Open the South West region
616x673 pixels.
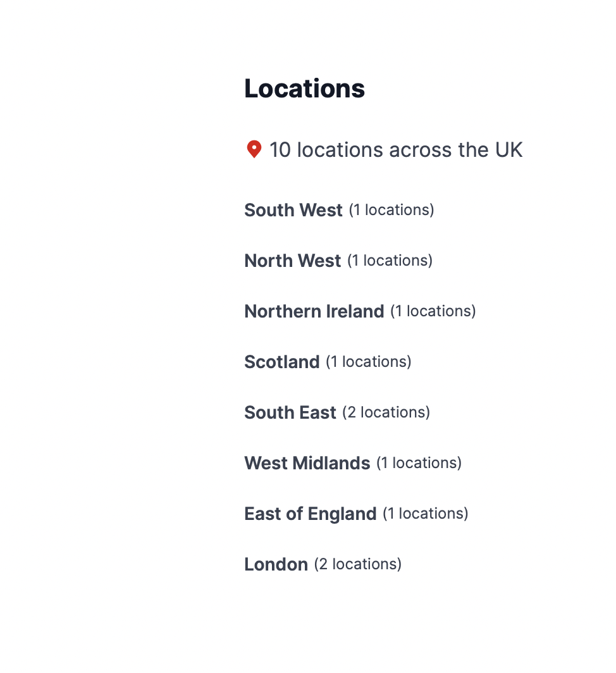pyautogui.click(x=293, y=210)
